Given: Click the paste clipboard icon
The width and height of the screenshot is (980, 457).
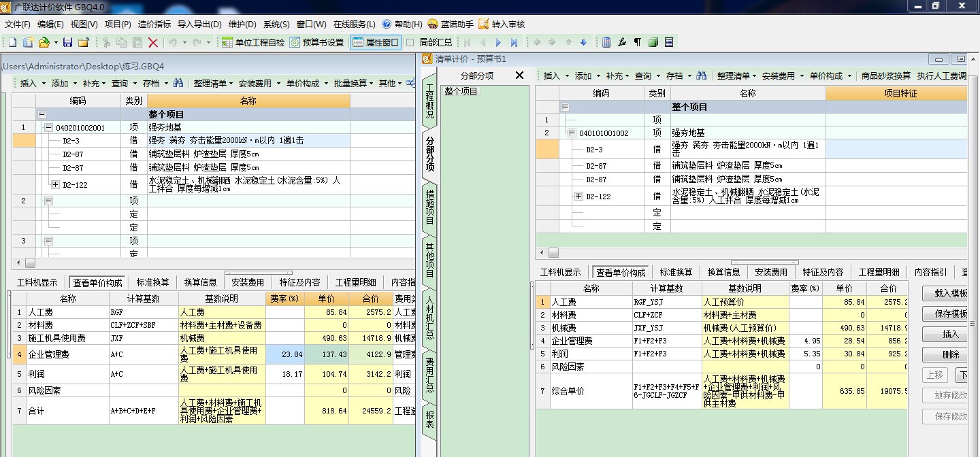Looking at the screenshot, I should [137, 42].
